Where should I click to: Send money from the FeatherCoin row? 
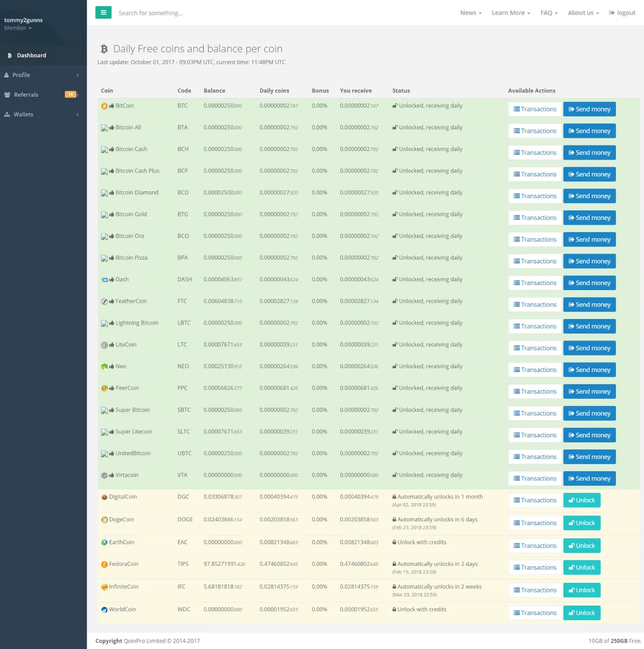[589, 305]
